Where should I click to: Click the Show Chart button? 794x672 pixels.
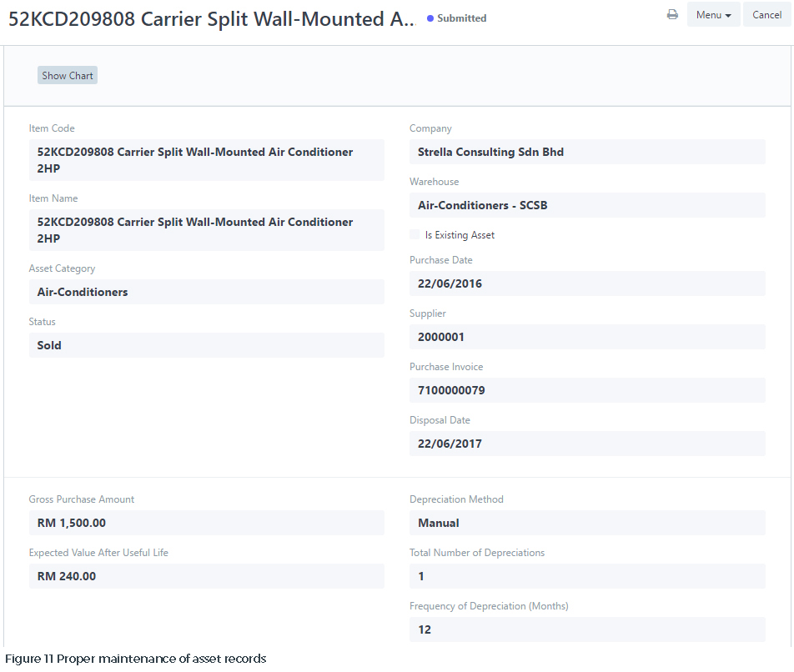(68, 75)
